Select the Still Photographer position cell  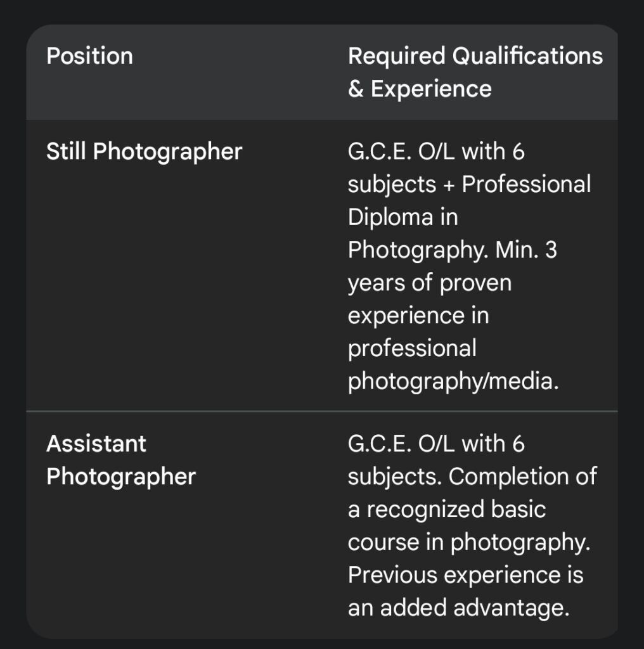tap(144, 152)
